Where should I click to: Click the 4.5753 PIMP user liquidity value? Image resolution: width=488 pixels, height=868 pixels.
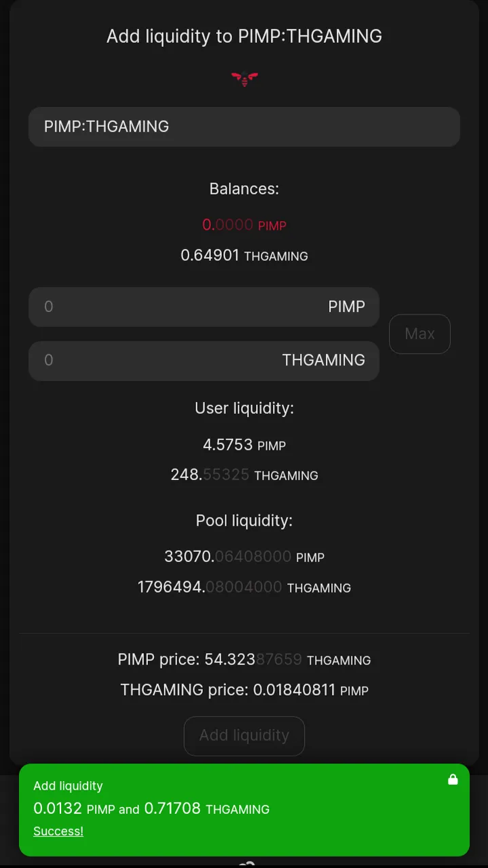[244, 446]
